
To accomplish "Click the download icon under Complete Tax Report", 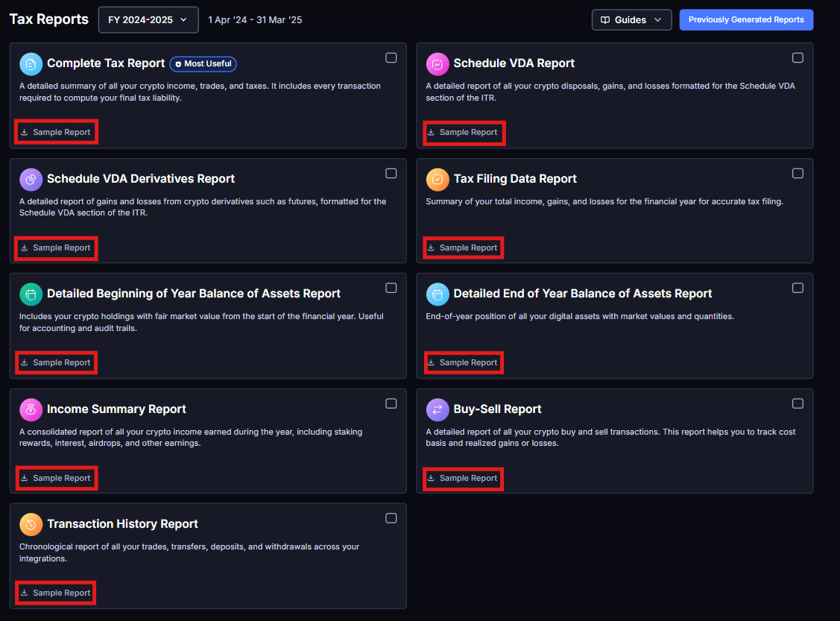I will [24, 132].
